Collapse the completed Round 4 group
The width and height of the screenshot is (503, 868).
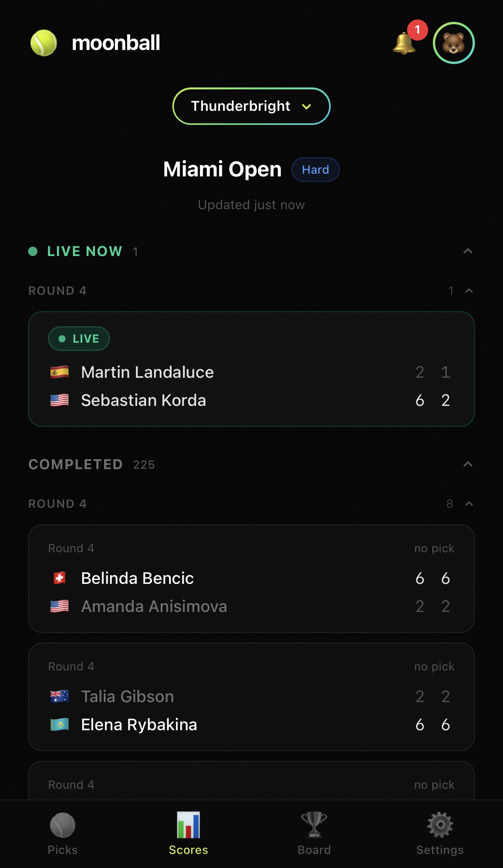pos(469,504)
